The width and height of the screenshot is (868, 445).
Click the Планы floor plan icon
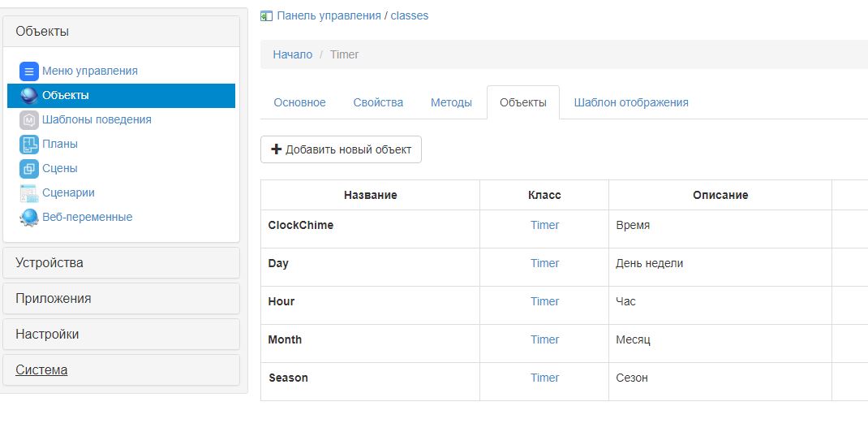[x=29, y=145]
